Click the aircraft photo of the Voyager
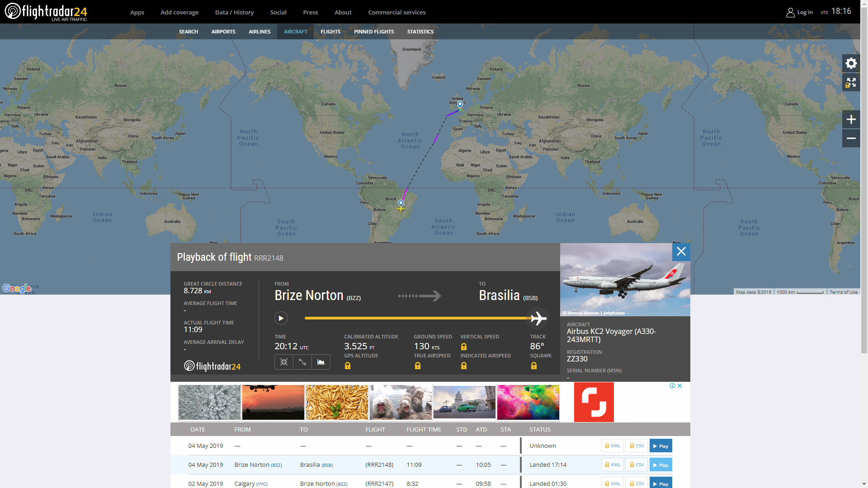 [625, 280]
